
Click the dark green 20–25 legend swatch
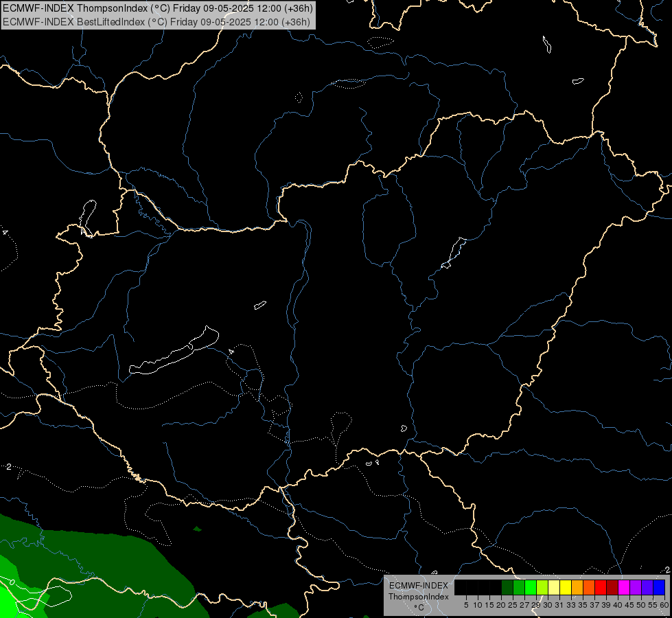tap(507, 588)
